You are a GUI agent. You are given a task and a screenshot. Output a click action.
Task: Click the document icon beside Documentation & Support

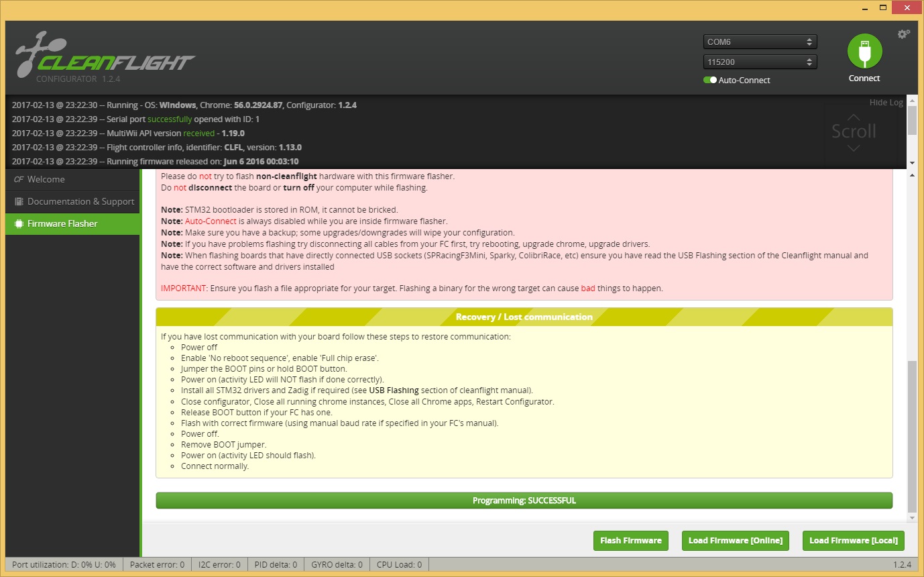click(x=19, y=201)
